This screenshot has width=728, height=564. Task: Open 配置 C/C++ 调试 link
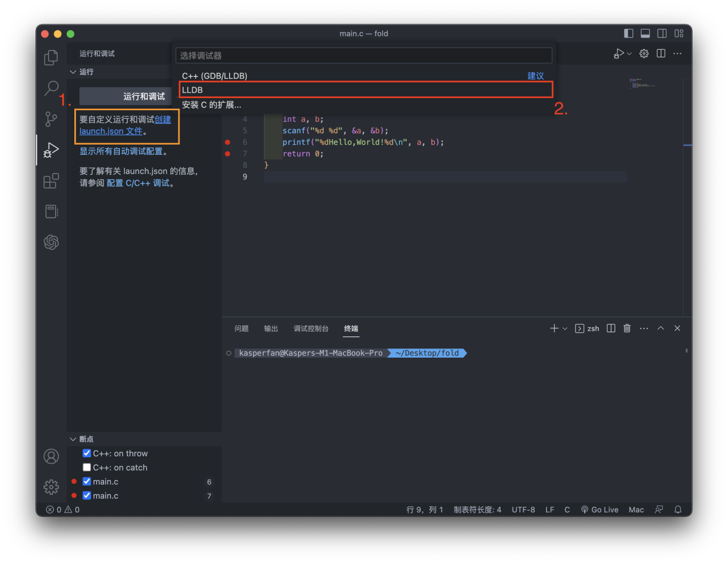138,183
